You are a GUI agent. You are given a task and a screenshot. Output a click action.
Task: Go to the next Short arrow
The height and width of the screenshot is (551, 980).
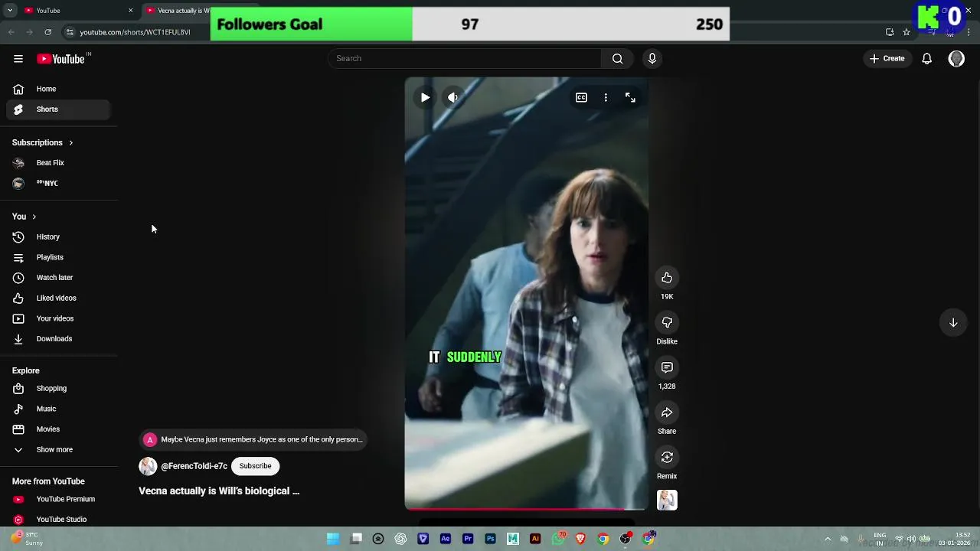point(953,323)
